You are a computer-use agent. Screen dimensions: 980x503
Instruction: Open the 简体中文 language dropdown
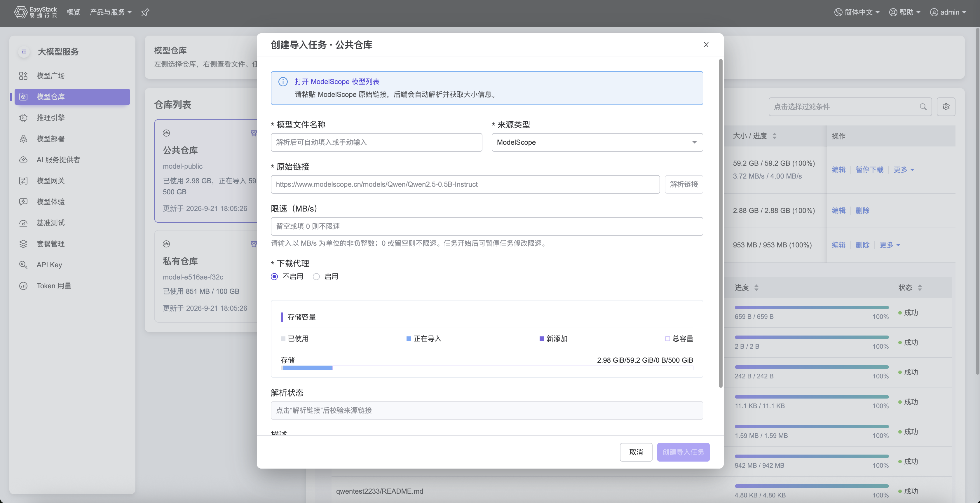857,12
